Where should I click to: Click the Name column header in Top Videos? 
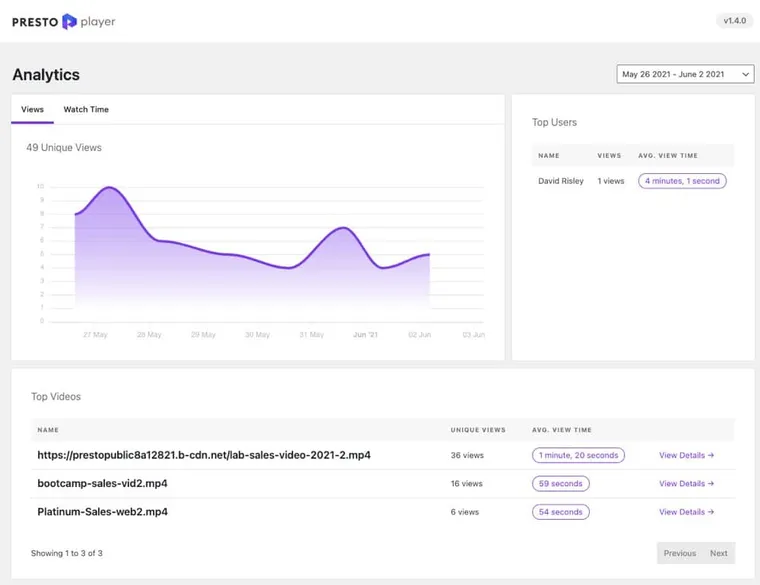pyautogui.click(x=48, y=430)
